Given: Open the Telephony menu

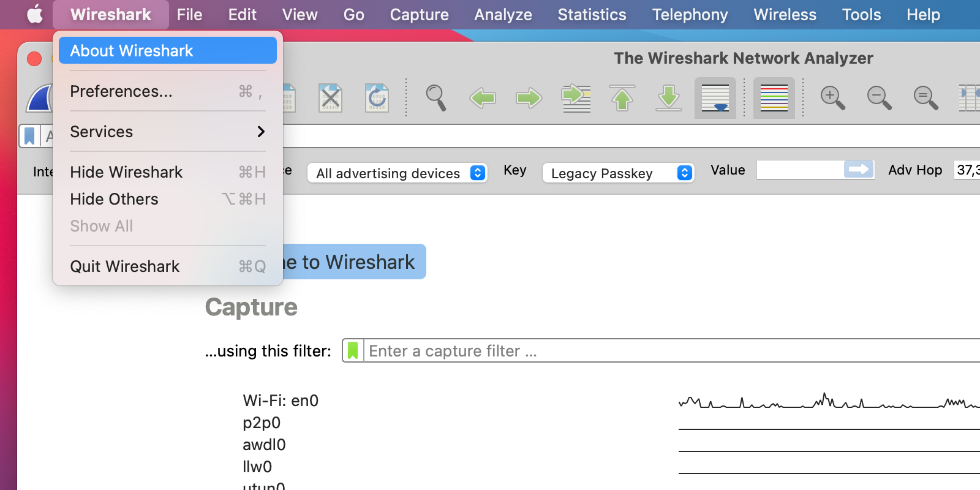Looking at the screenshot, I should [x=690, y=15].
